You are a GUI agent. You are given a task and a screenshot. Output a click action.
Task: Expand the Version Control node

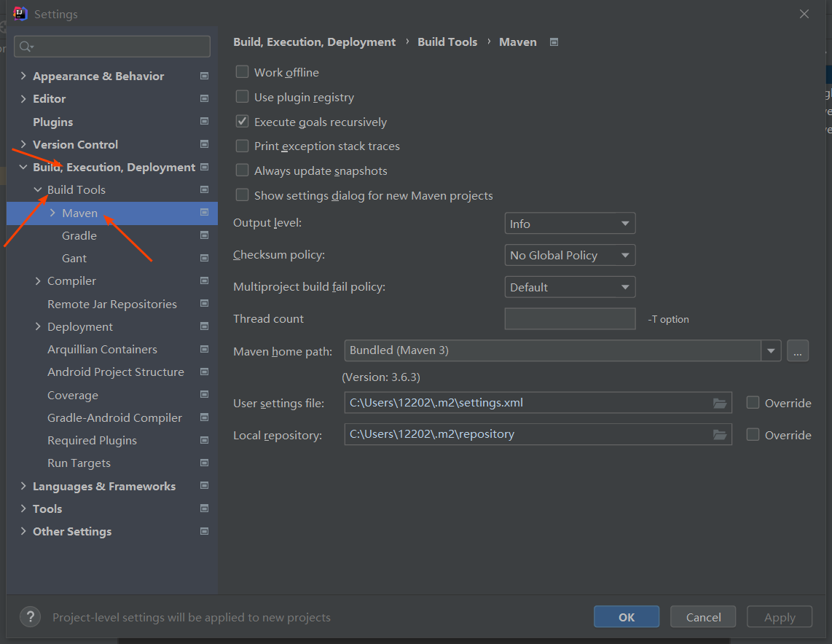tap(23, 144)
